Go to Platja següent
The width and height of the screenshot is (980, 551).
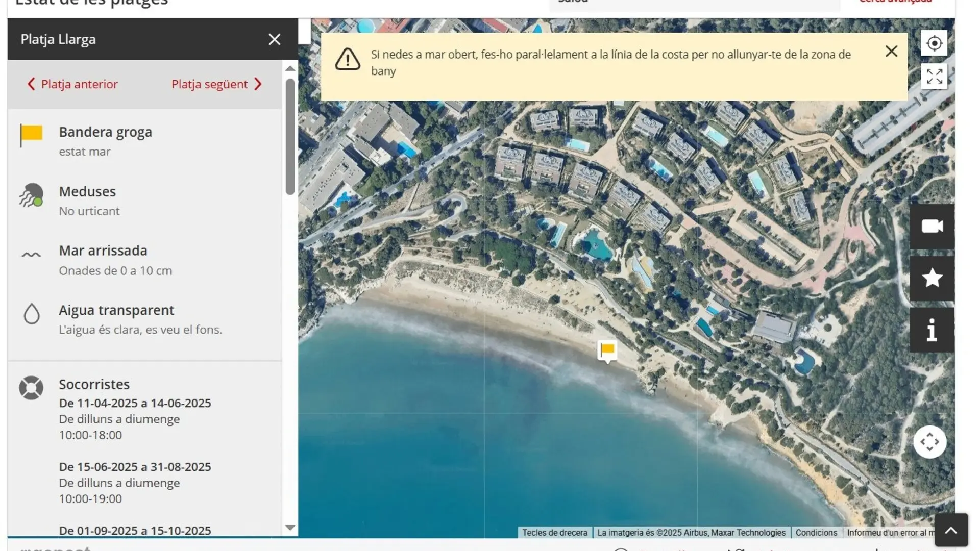pos(216,84)
